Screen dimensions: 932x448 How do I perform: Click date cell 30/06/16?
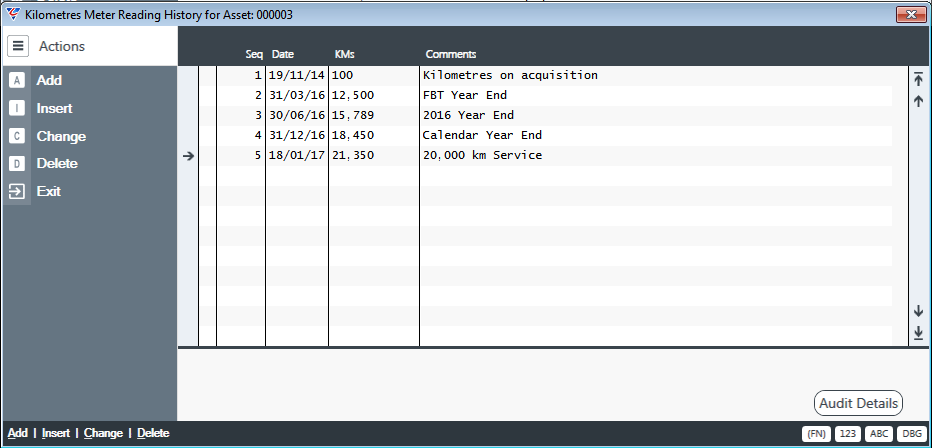tap(297, 115)
